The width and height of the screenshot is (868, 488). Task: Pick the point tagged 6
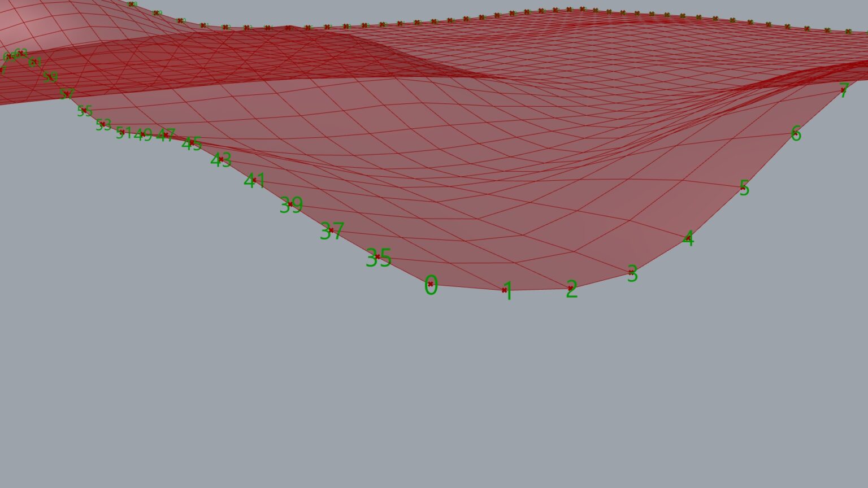[795, 134]
